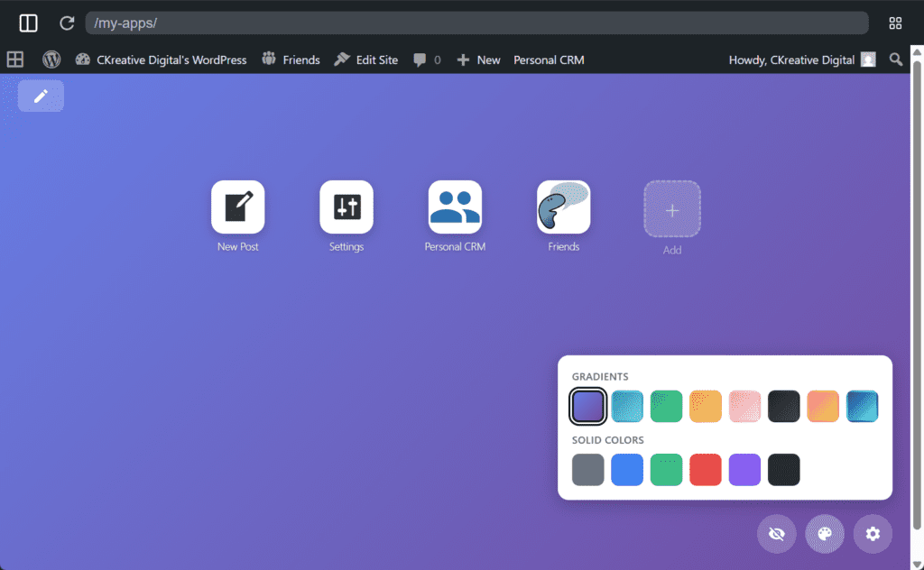
Task: Expand the New content menu
Action: click(x=478, y=60)
